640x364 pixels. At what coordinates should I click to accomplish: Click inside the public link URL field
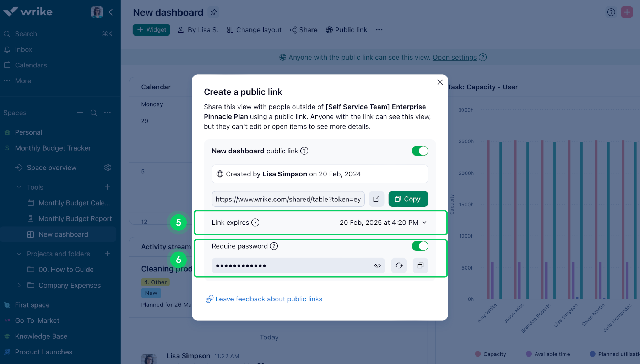[x=288, y=199]
